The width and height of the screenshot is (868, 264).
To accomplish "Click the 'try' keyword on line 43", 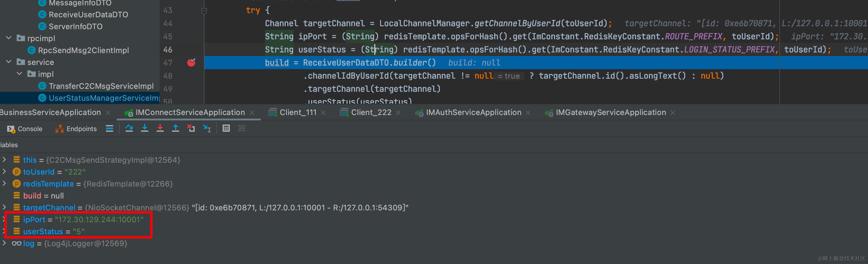I will click(253, 10).
